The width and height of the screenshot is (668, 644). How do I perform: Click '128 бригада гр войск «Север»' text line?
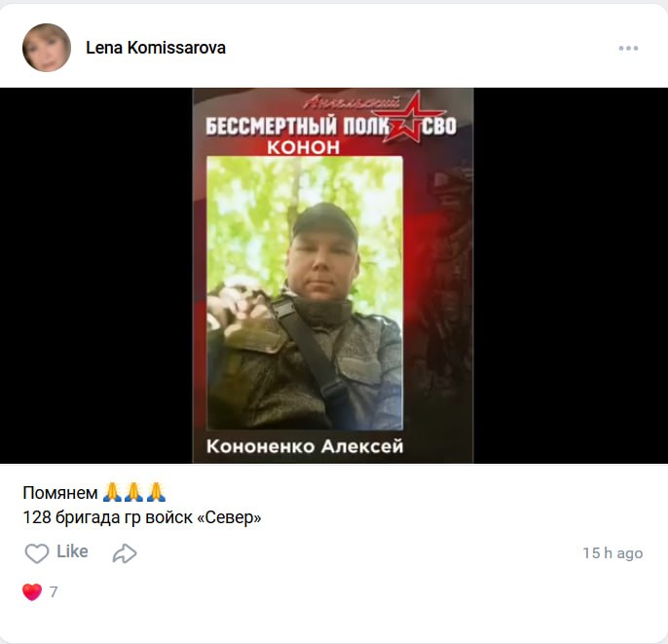142,517
